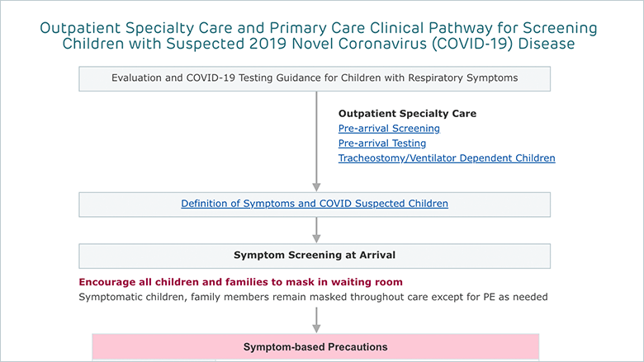
Task: Click Clinical Pathway in the page title
Action: click(431, 28)
